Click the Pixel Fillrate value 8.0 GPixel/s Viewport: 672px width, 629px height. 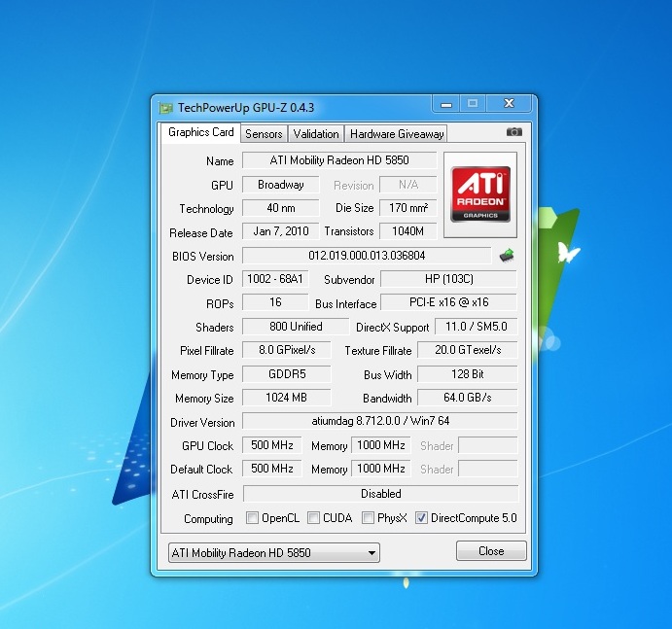[287, 350]
